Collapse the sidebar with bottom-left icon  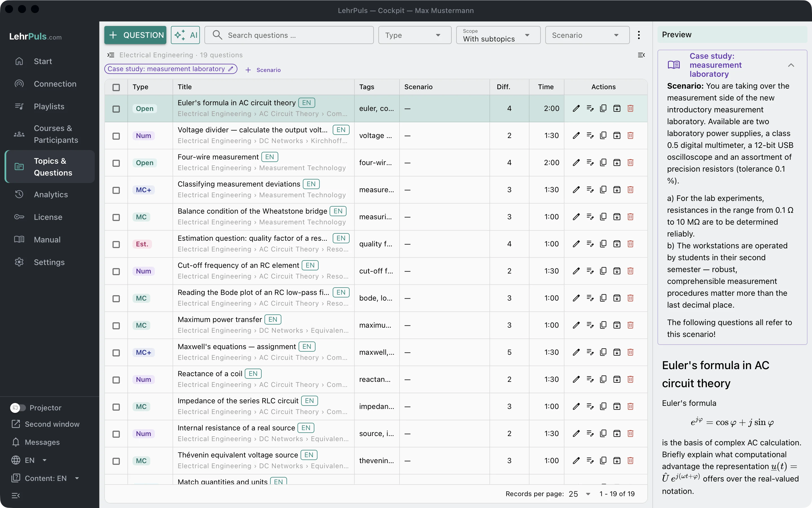click(x=16, y=496)
